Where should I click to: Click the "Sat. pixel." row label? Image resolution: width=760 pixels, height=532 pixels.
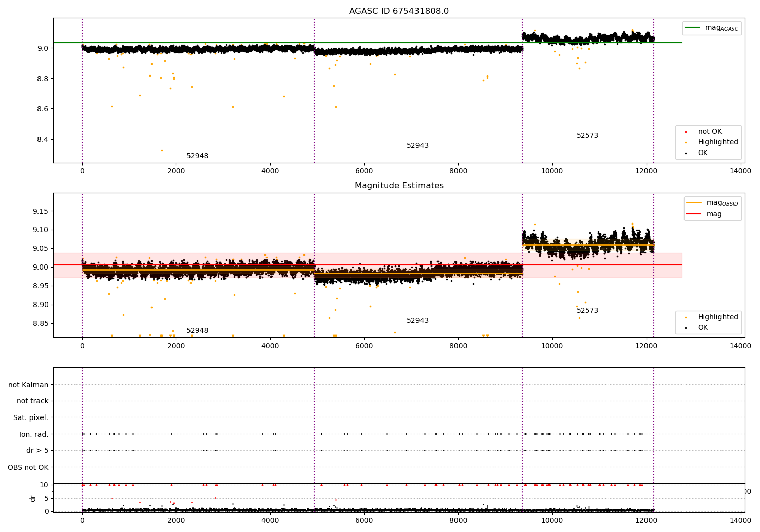pyautogui.click(x=31, y=418)
